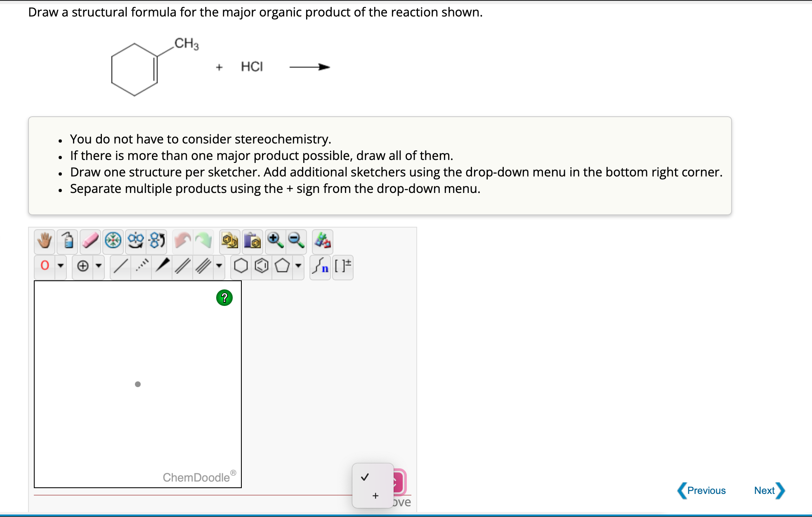Image resolution: width=812 pixels, height=517 pixels.
Task: Select the plus sign option in the popup
Action: pyautogui.click(x=375, y=496)
